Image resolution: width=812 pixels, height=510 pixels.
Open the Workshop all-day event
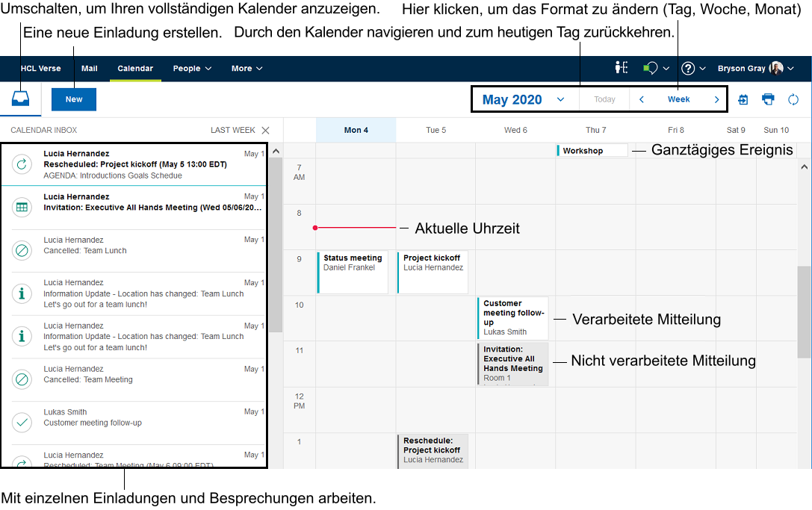(x=592, y=151)
